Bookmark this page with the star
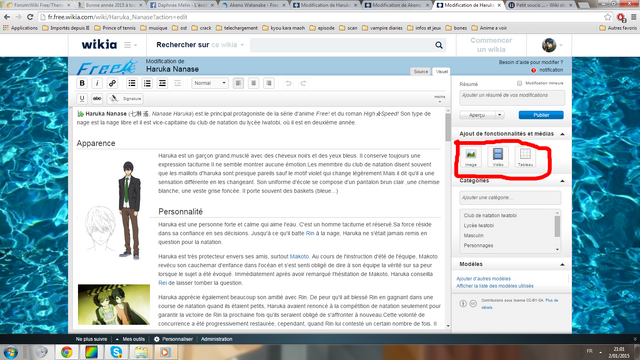Viewport: 640px width, 360px height. pyautogui.click(x=608, y=17)
